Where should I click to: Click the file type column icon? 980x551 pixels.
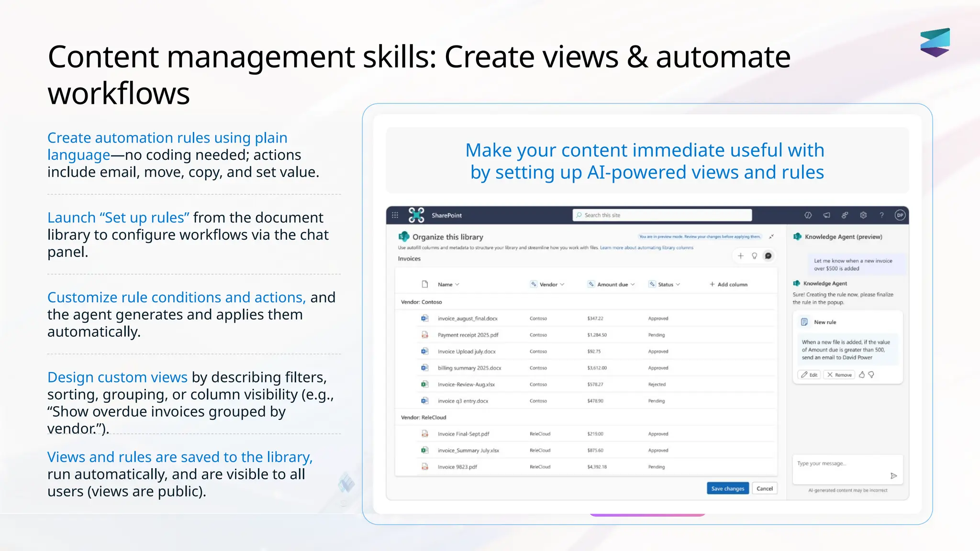424,284
